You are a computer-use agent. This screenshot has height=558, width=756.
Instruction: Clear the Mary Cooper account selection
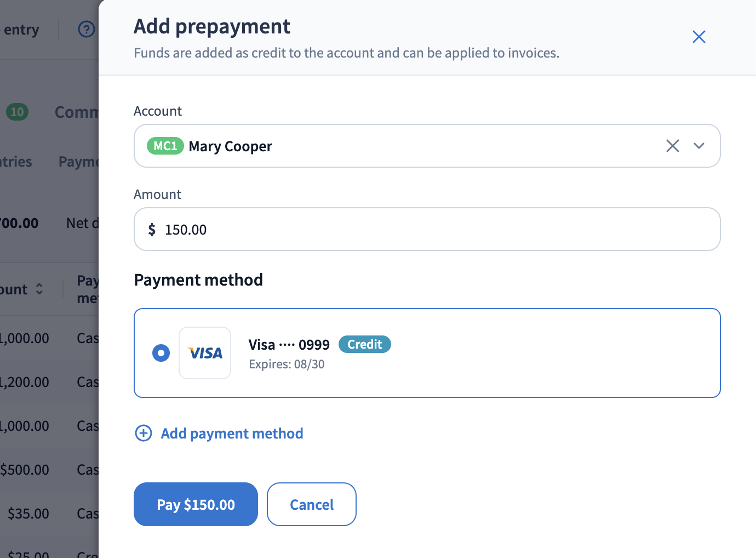[672, 146]
